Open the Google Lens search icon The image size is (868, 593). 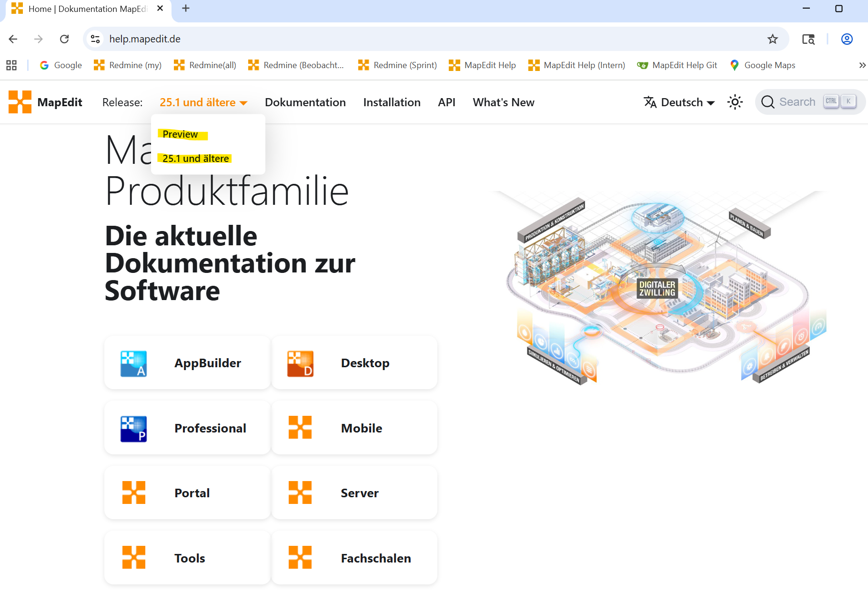808,39
